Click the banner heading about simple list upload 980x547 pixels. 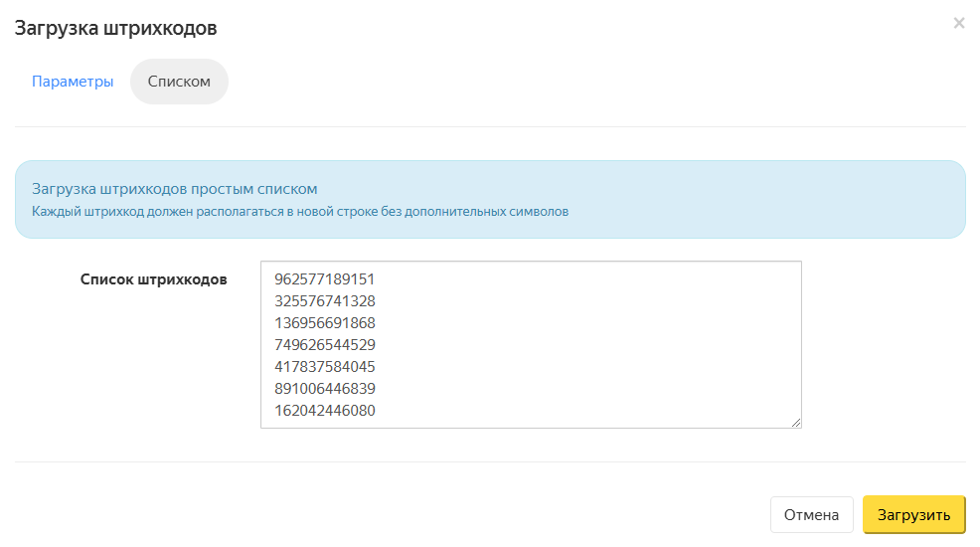[x=174, y=188]
